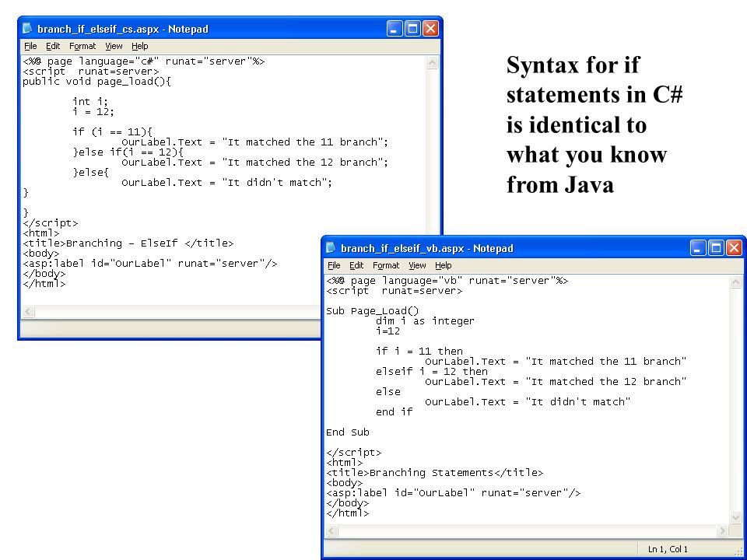Open View menu in branch_if_elseif_cs.aspx Notepad
The image size is (747, 560).
[x=114, y=46]
